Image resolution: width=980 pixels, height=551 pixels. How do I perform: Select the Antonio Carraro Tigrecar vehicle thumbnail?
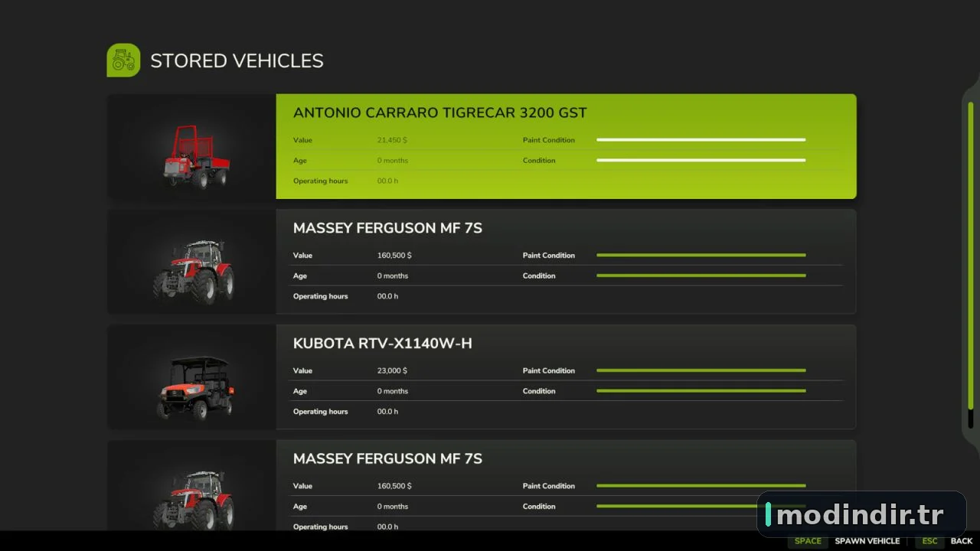click(191, 147)
